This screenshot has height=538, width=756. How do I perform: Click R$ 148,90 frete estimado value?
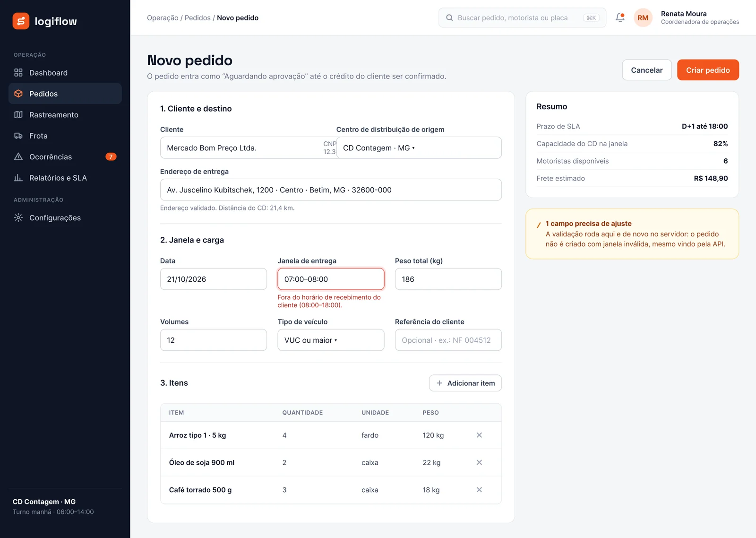(711, 178)
